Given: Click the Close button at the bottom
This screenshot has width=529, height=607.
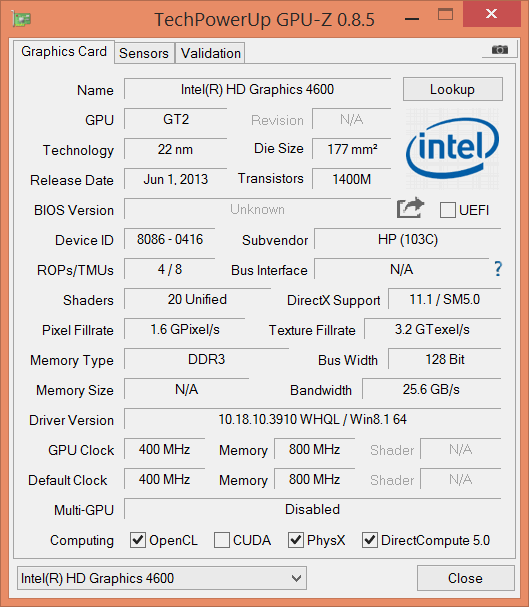Looking at the screenshot, I should pyautogui.click(x=466, y=578).
